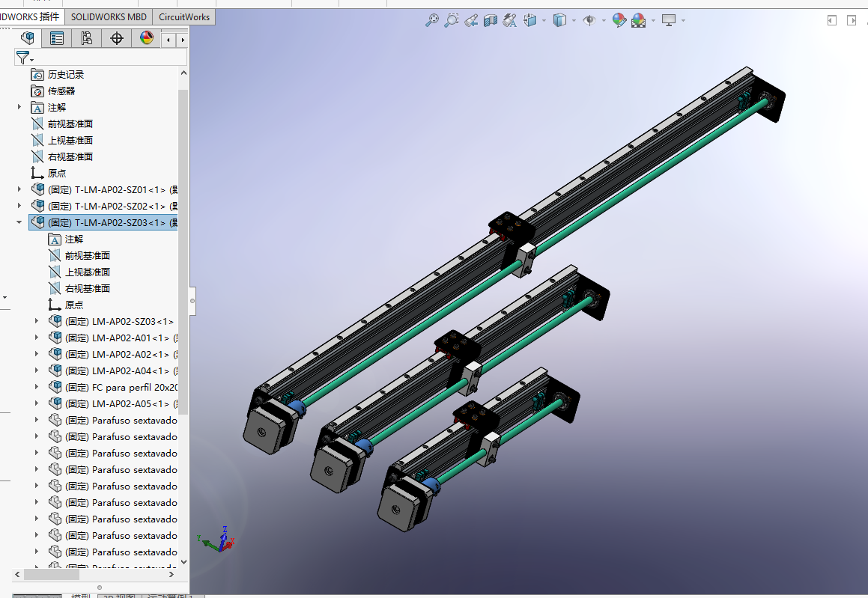
Task: Open the Edit Appearance color tool
Action: (x=619, y=20)
